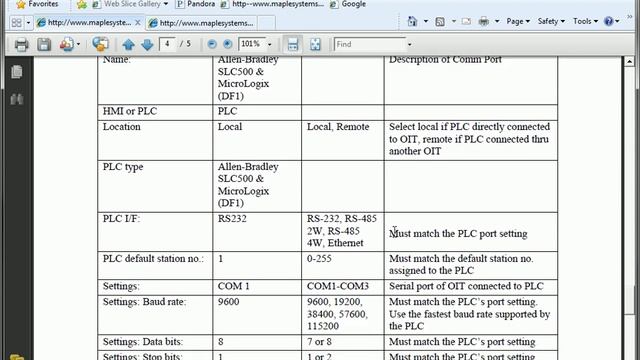Click the Read Mail icon

(466, 22)
